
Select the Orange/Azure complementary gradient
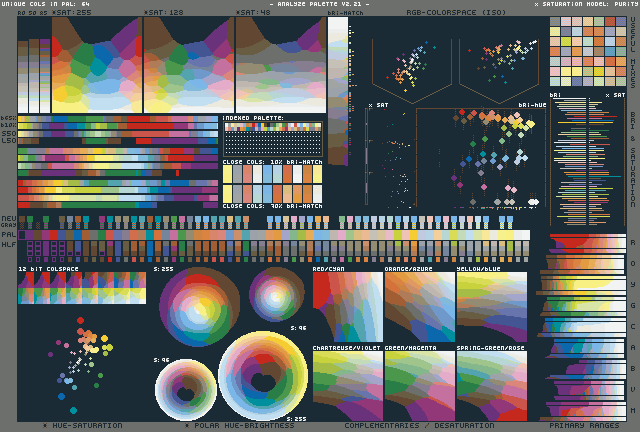pyautogui.click(x=418, y=307)
